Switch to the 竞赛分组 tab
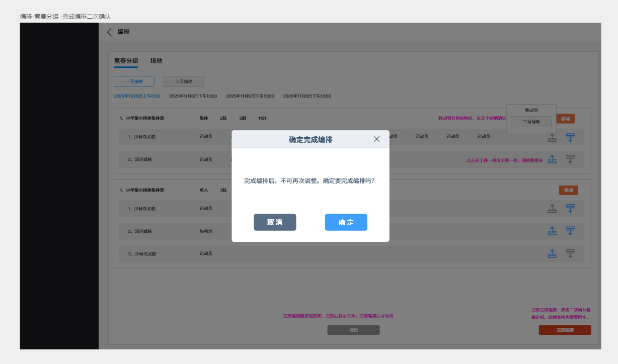This screenshot has height=364, width=618. (x=126, y=61)
